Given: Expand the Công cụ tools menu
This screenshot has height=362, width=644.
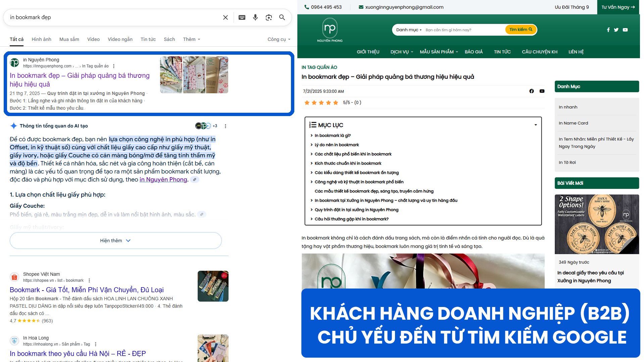Looking at the screenshot, I should 279,39.
